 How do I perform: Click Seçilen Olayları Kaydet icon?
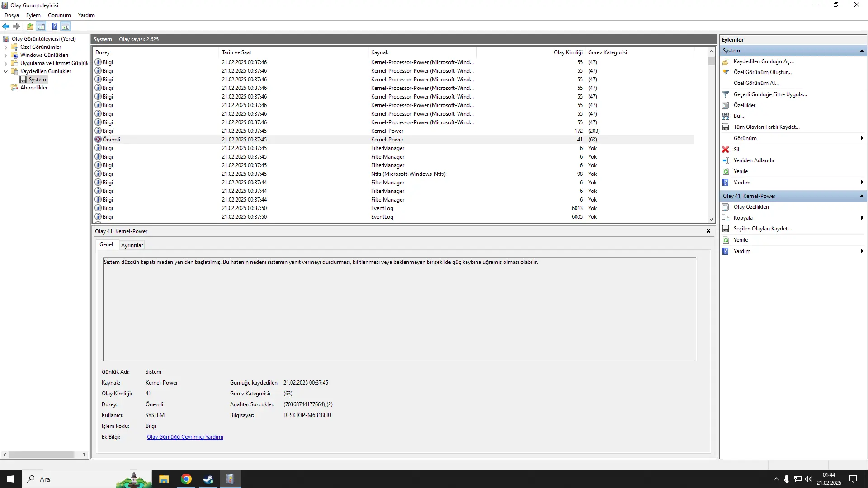726,229
